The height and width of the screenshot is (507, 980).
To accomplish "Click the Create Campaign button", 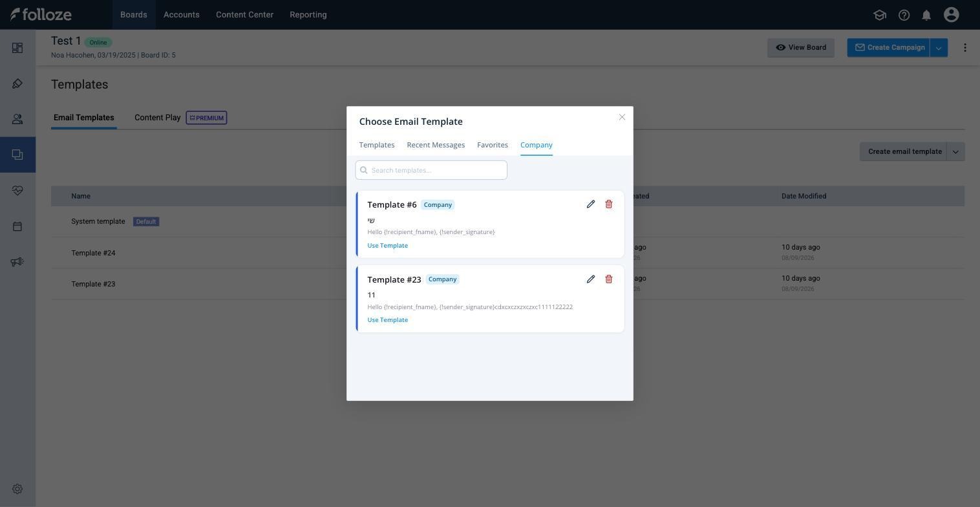I will [x=889, y=47].
